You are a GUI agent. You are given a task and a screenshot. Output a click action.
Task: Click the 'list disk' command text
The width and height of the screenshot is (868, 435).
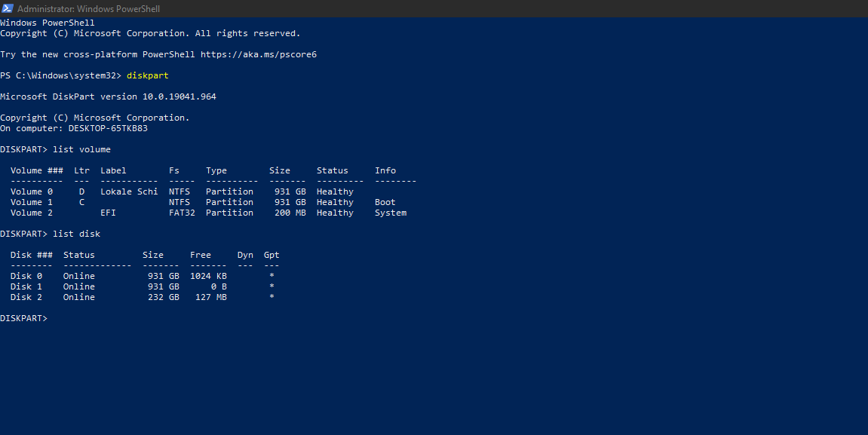[x=76, y=234]
